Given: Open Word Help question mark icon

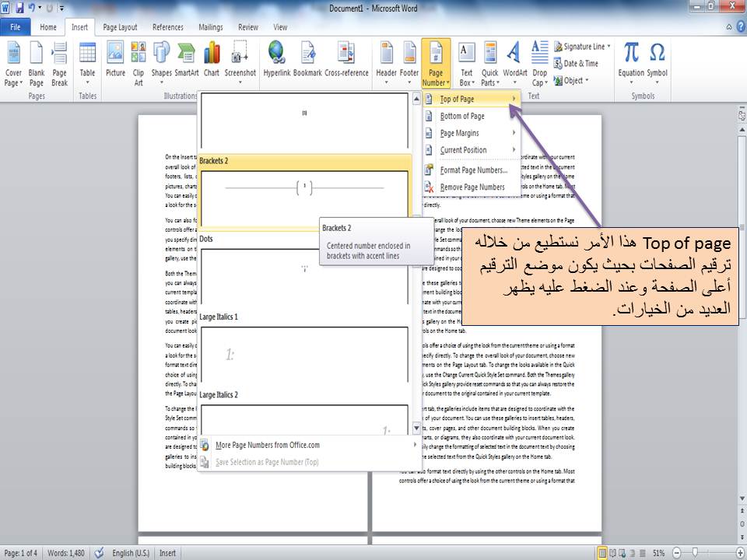Looking at the screenshot, I should coord(742,27).
